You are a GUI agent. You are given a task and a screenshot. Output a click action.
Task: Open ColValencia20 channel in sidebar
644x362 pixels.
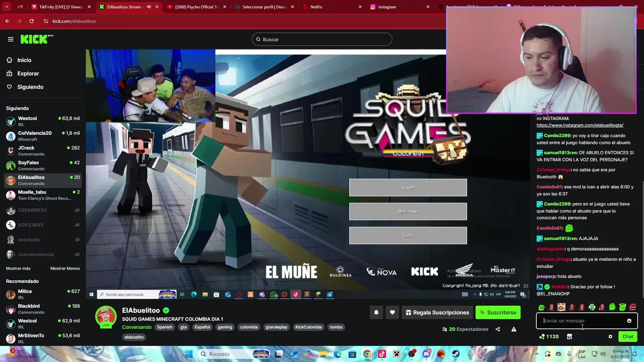point(43,136)
